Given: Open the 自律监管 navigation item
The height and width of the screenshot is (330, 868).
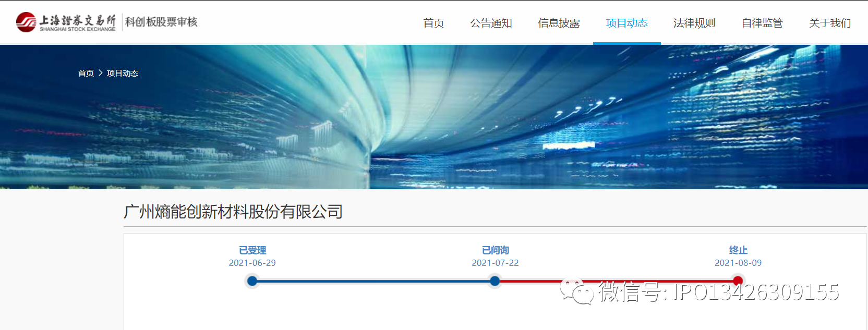Looking at the screenshot, I should [x=762, y=23].
